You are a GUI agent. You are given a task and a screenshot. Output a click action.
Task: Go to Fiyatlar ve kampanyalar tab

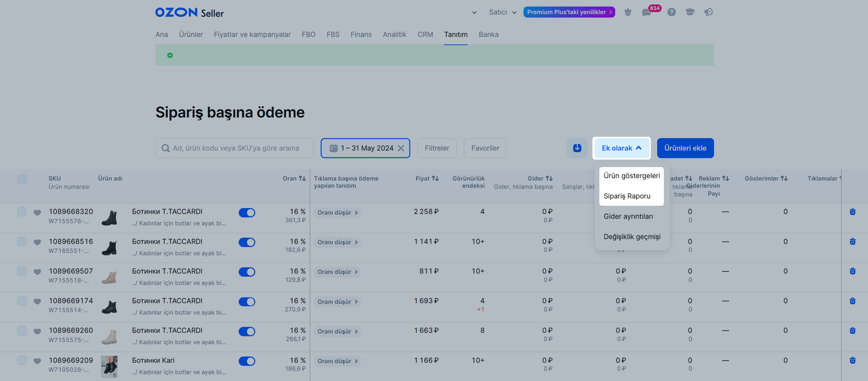coord(252,34)
